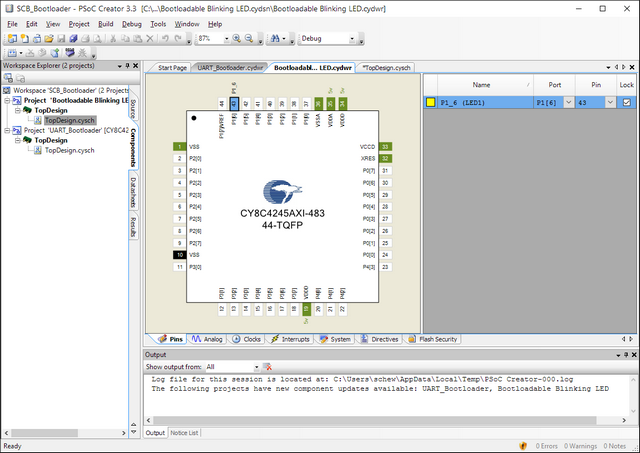The width and height of the screenshot is (640, 453).
Task: Open the Notice List tab
Action: tap(184, 433)
